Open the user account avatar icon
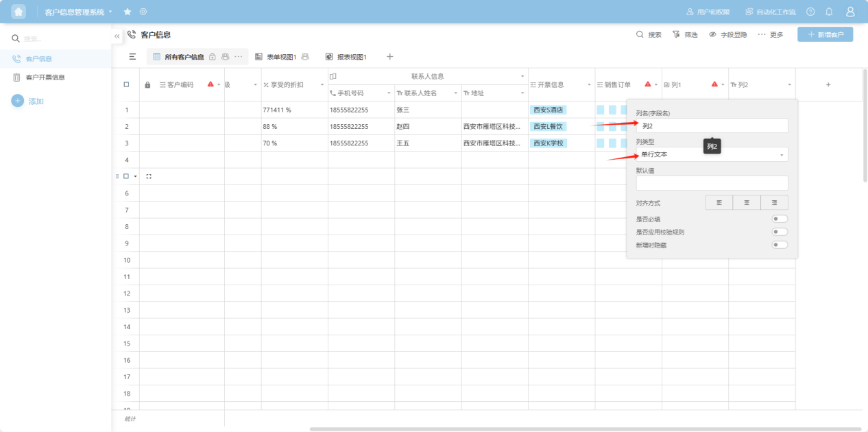 pyautogui.click(x=850, y=12)
